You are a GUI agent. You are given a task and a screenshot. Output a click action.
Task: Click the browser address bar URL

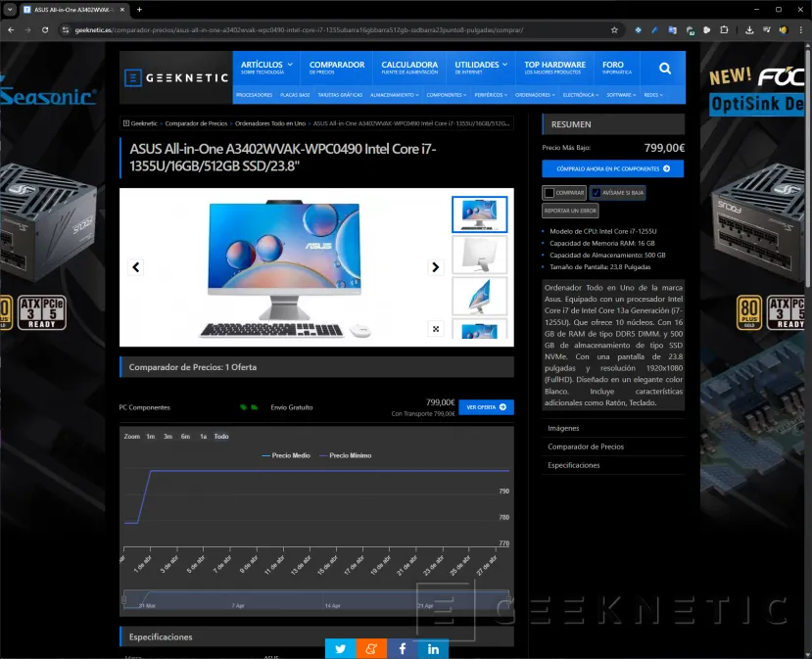(299, 30)
